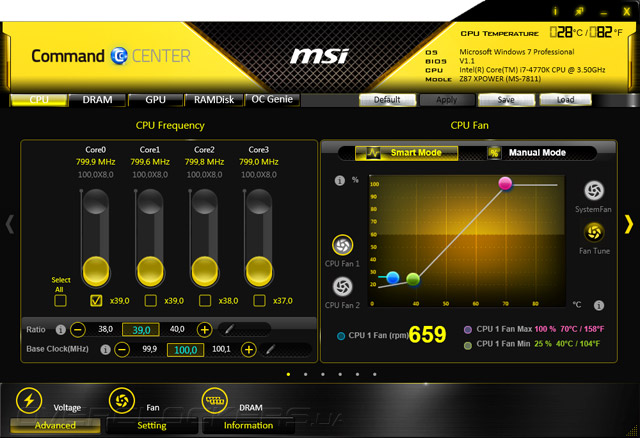Select the higher ratio value 40,0
Image resolution: width=640 pixels, height=438 pixels.
pos(177,329)
